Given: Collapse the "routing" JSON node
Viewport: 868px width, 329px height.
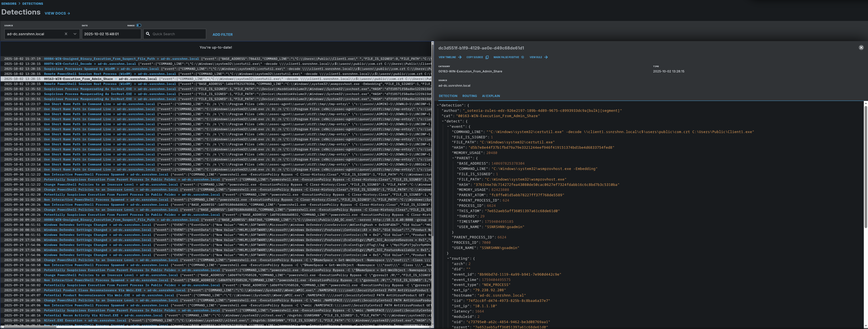Looking at the screenshot, I should point(448,259).
